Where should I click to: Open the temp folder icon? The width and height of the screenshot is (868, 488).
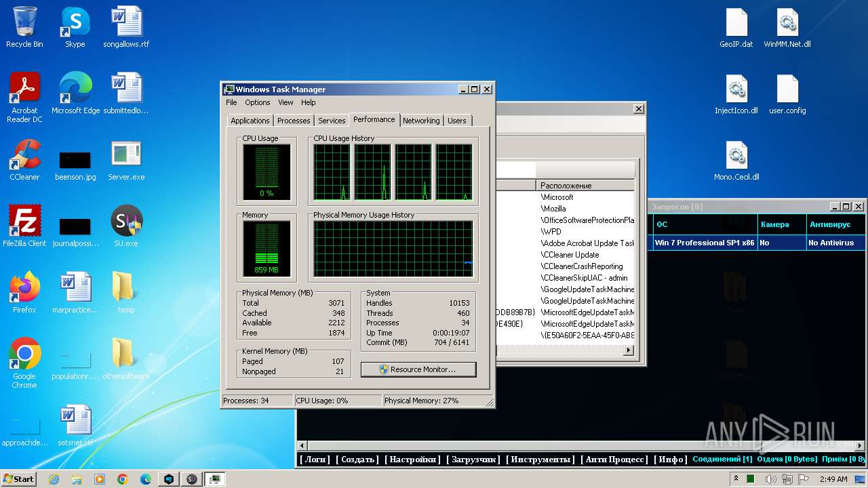(x=126, y=293)
